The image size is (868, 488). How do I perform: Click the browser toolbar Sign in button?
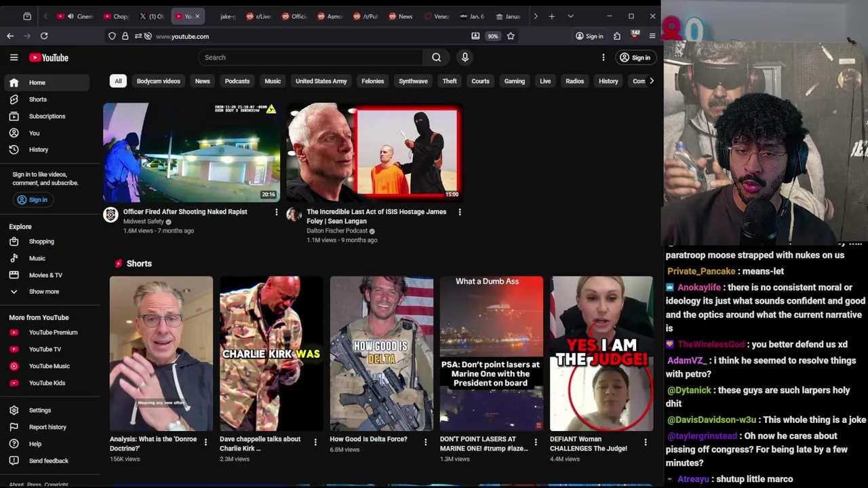tap(589, 36)
